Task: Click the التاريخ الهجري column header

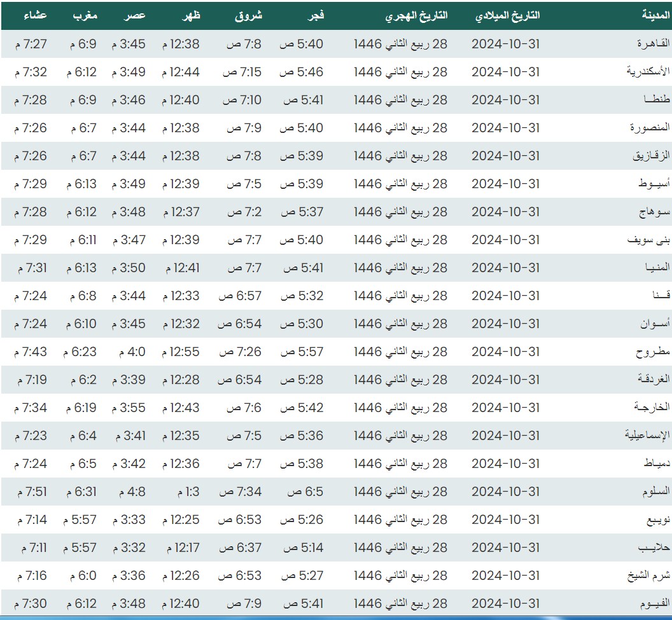Action: pos(416,15)
